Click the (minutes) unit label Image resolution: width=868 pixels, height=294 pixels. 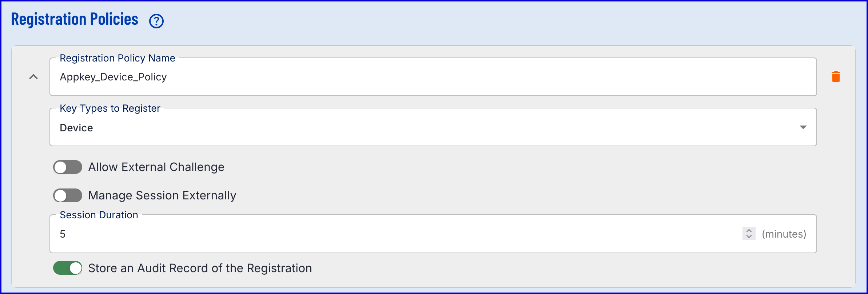[784, 234]
